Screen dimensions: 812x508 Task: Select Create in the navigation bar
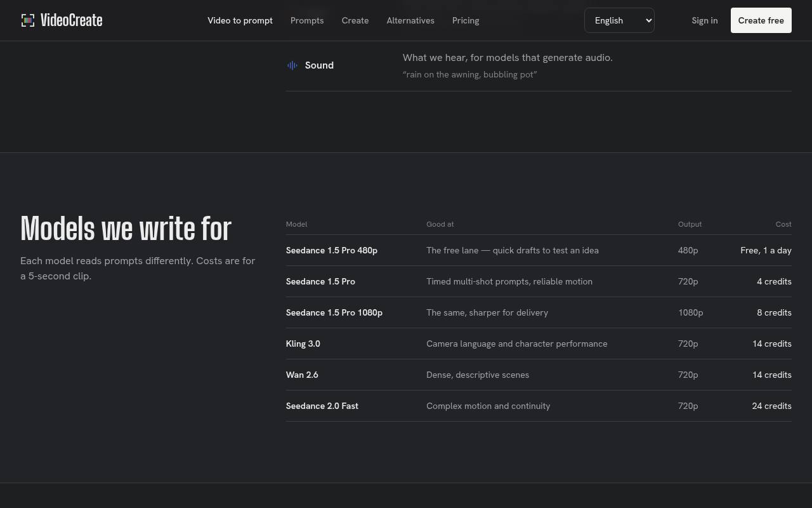[x=355, y=20]
